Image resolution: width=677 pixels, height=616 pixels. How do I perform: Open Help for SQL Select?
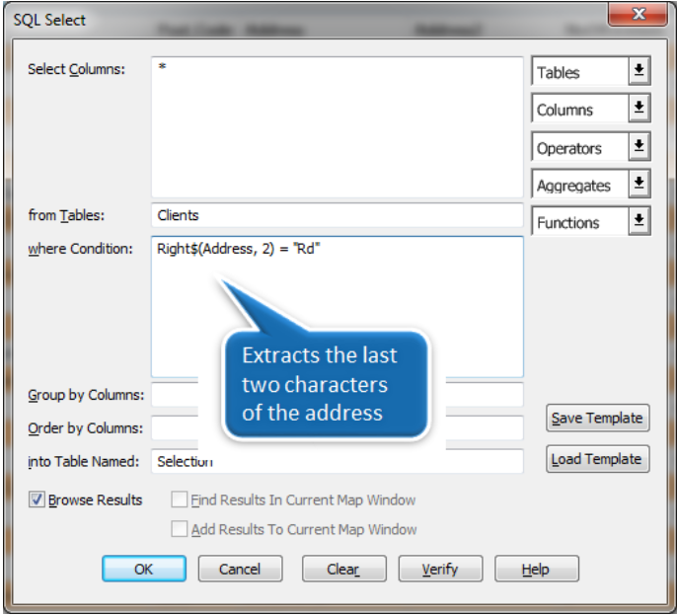[536, 569]
